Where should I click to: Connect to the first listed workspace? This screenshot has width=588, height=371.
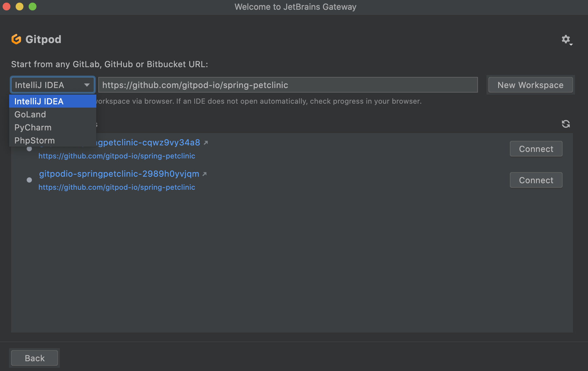pyautogui.click(x=536, y=149)
